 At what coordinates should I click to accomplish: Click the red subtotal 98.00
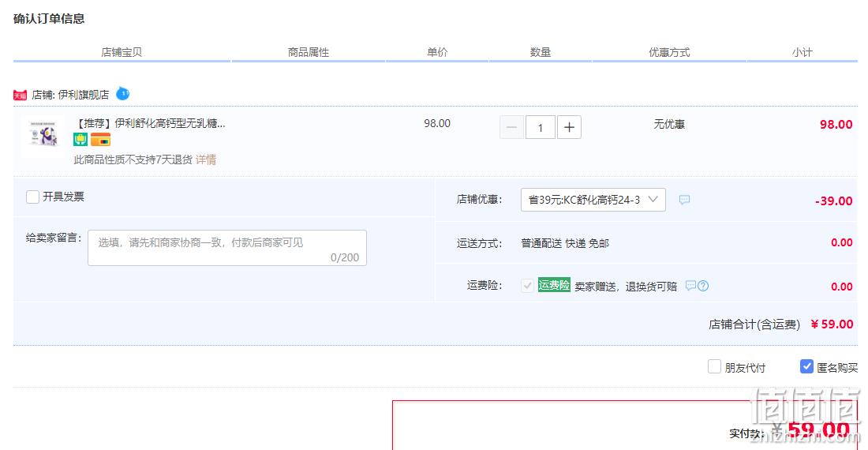pyautogui.click(x=836, y=125)
